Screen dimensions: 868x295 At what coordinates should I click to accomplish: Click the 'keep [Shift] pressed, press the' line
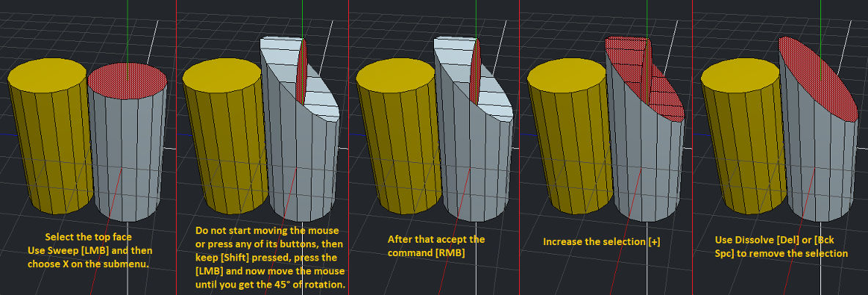click(x=266, y=258)
